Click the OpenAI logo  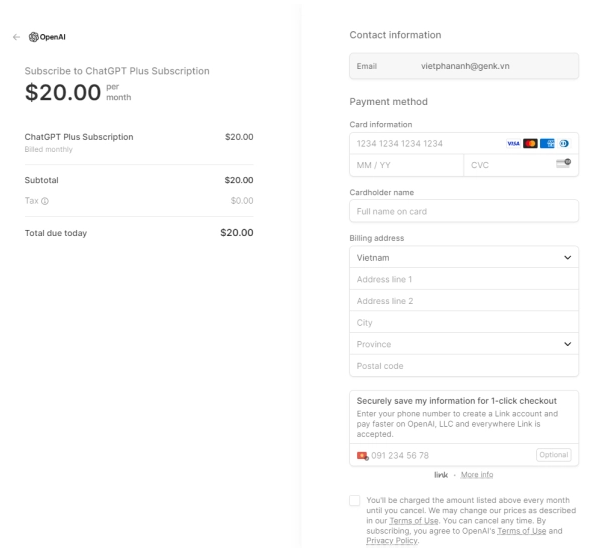[x=47, y=37]
